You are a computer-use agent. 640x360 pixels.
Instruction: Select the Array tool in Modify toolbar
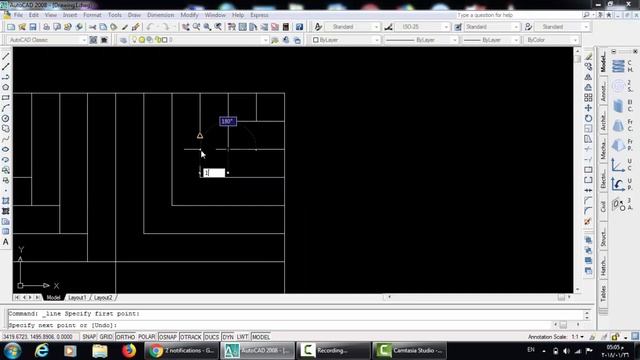pyautogui.click(x=588, y=98)
